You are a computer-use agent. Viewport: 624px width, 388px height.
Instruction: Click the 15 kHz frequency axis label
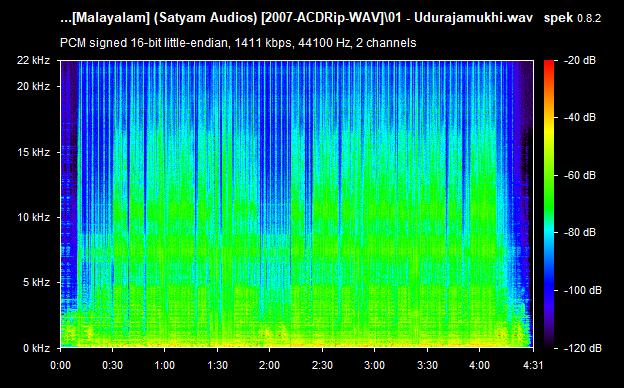[33, 152]
